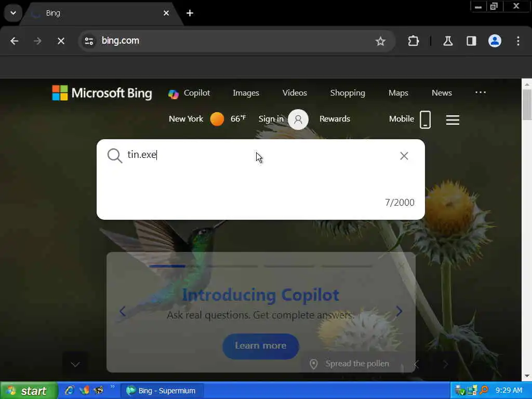Select the first carousel progress indicator
Screen dimensions: 532x399
pos(167,267)
